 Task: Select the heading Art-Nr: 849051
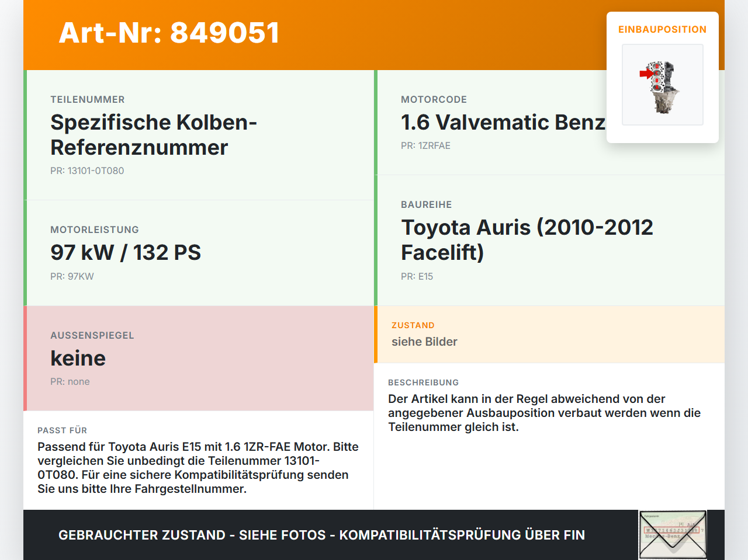pyautogui.click(x=169, y=33)
